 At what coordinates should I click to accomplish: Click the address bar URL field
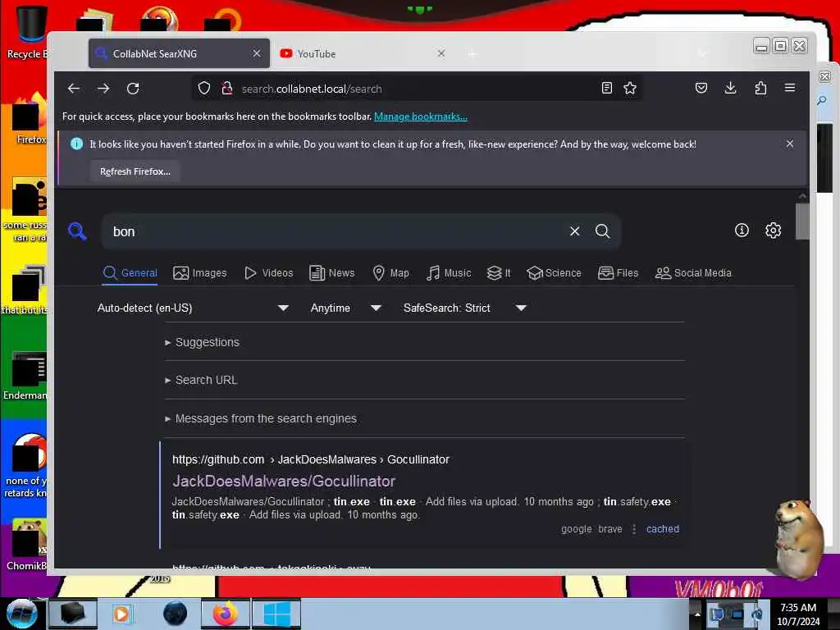click(x=415, y=89)
